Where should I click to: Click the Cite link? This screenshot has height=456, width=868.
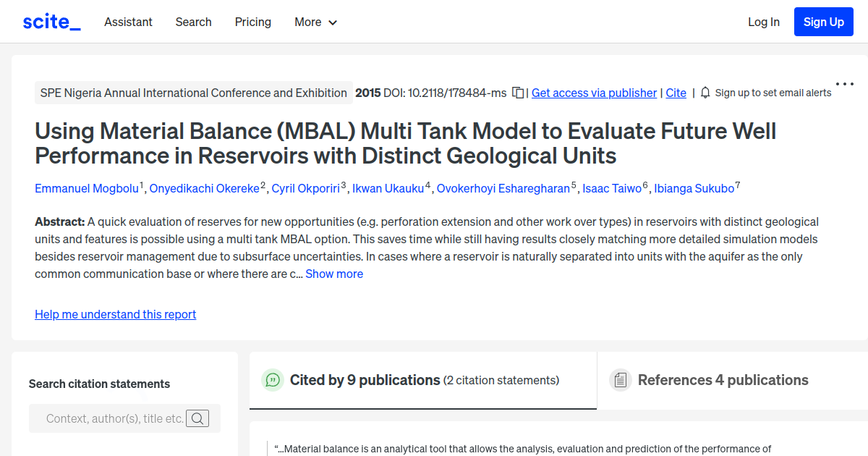[x=676, y=93]
